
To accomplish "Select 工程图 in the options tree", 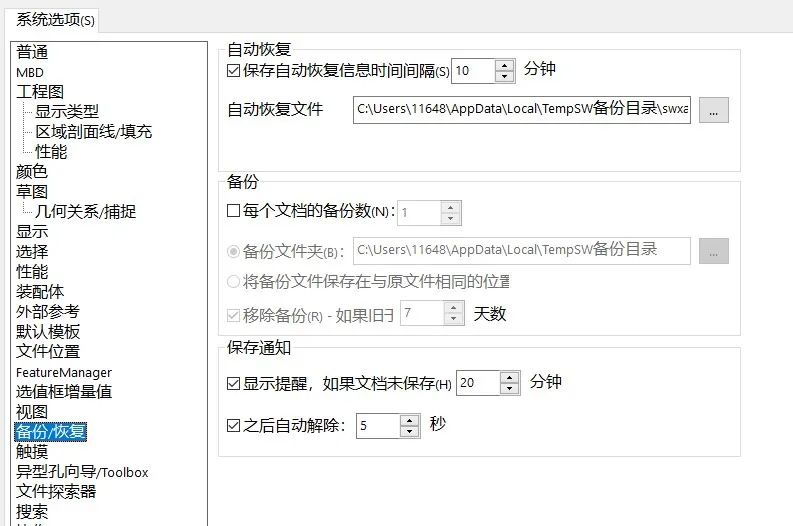I will [x=40, y=92].
